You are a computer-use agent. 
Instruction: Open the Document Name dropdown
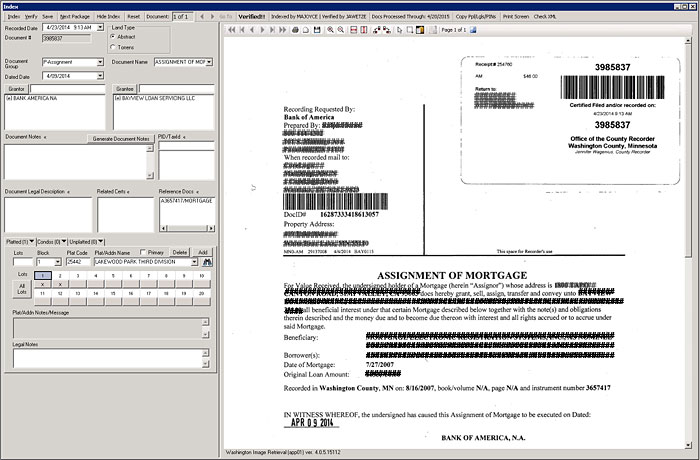click(209, 62)
